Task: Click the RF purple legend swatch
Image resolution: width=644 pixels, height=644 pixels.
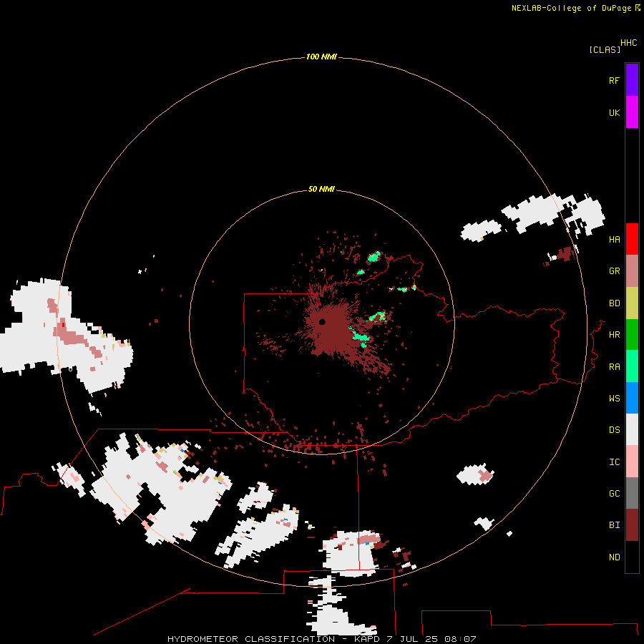Action: [x=632, y=80]
